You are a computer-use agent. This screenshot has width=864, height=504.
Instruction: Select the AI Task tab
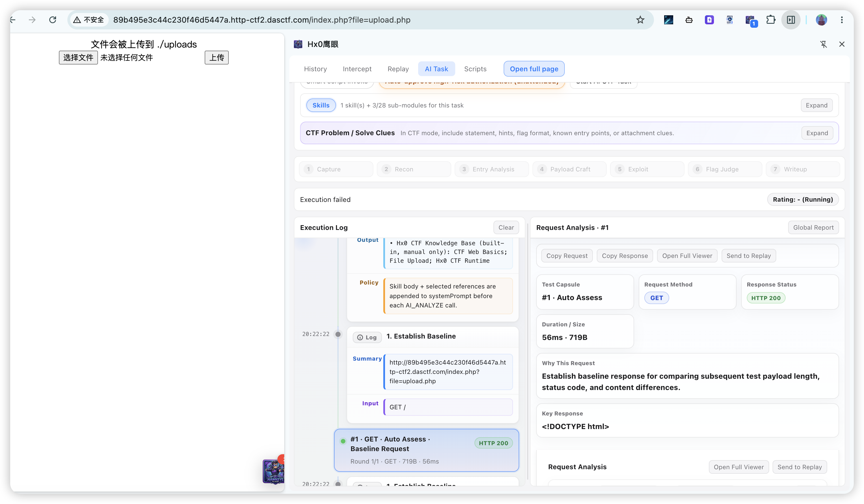tap(436, 69)
